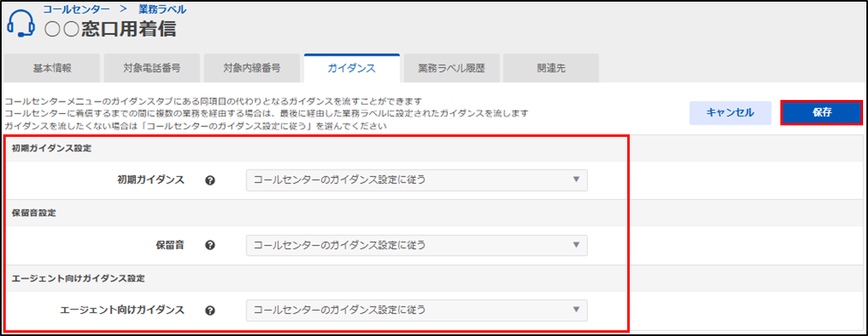Switch to the 基本情報 tab
Screen dimensions: 868x336
coord(52,69)
